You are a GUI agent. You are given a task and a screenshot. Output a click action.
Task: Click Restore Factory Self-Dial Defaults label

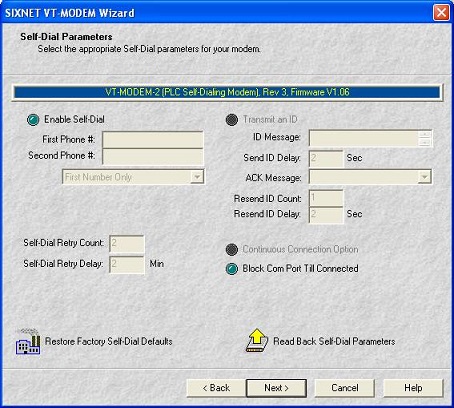pos(109,342)
